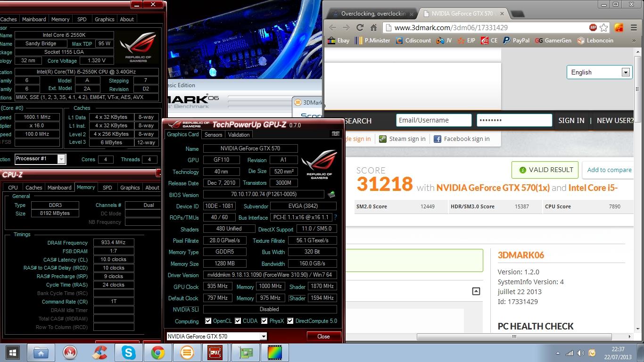Open Chrome's hamburger menu

[633, 27]
